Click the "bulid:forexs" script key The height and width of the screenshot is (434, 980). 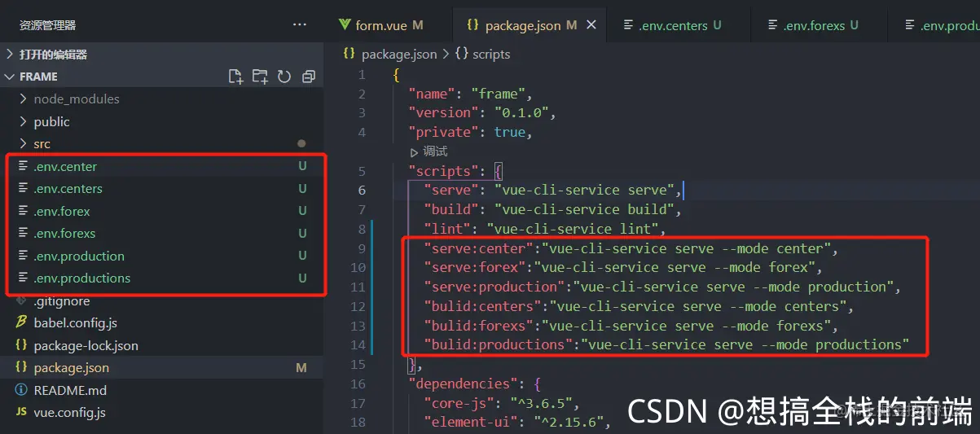(479, 326)
